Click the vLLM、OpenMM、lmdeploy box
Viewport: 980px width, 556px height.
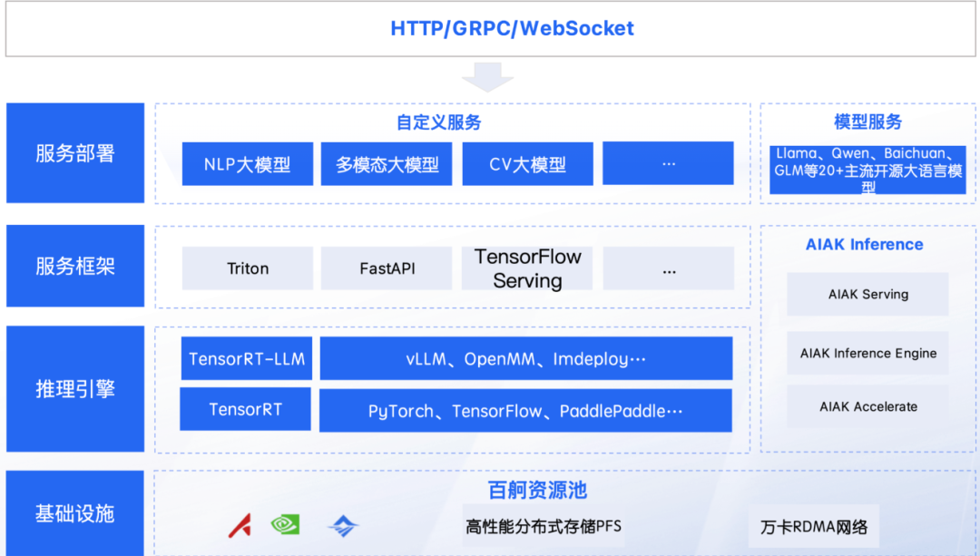click(x=526, y=358)
